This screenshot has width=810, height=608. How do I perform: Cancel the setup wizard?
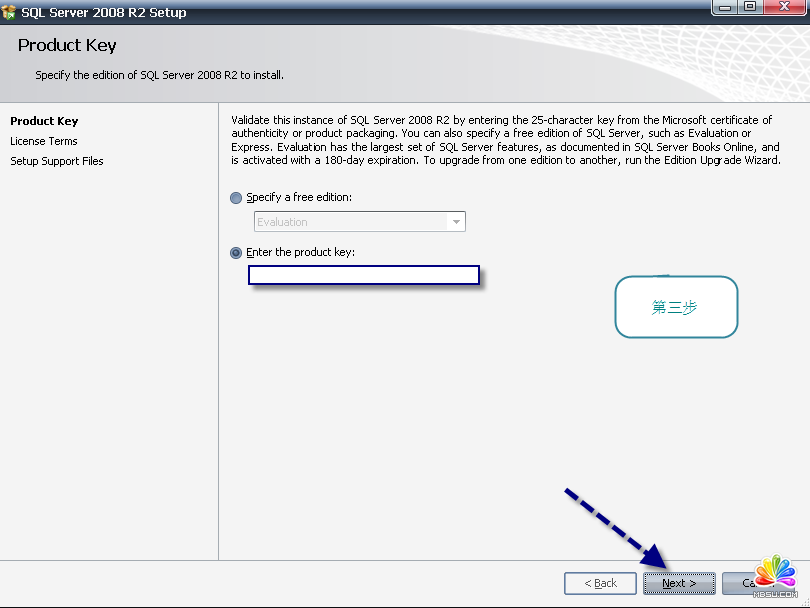pyautogui.click(x=745, y=583)
